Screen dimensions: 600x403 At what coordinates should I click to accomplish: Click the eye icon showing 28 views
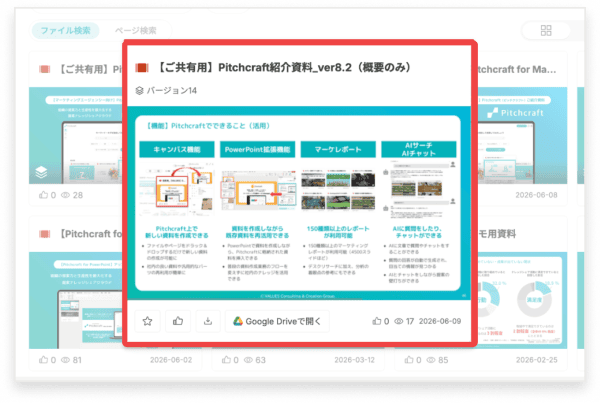(65, 195)
